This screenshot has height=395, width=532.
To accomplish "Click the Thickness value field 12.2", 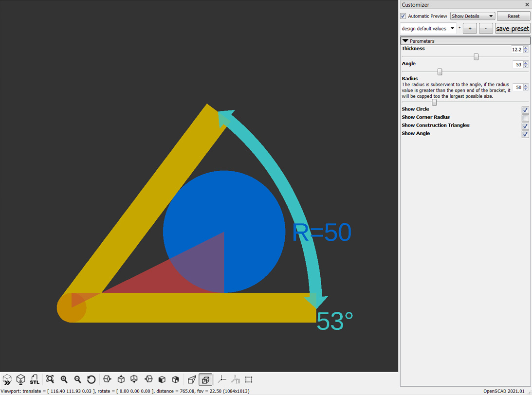I will click(516, 50).
